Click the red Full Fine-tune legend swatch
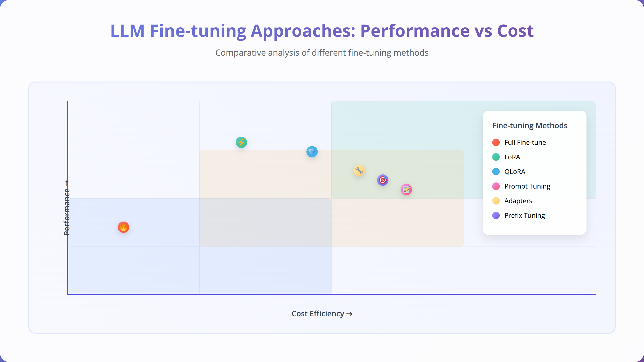 [x=496, y=143]
